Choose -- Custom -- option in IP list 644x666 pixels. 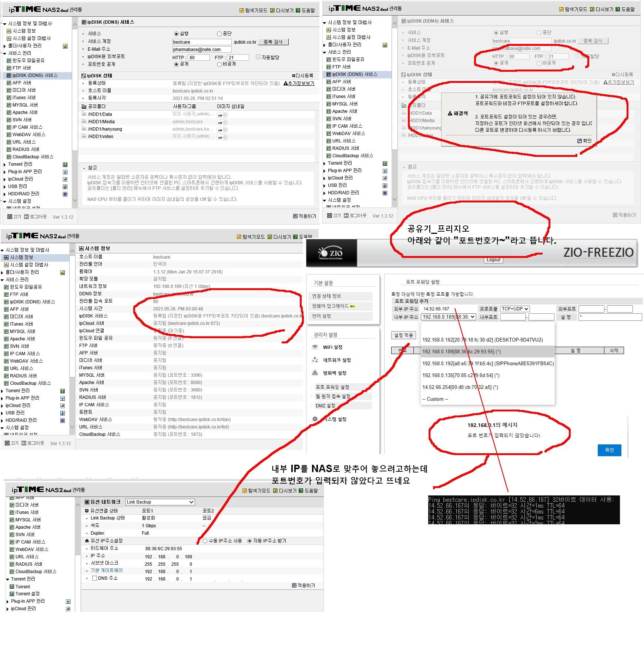[x=487, y=399]
